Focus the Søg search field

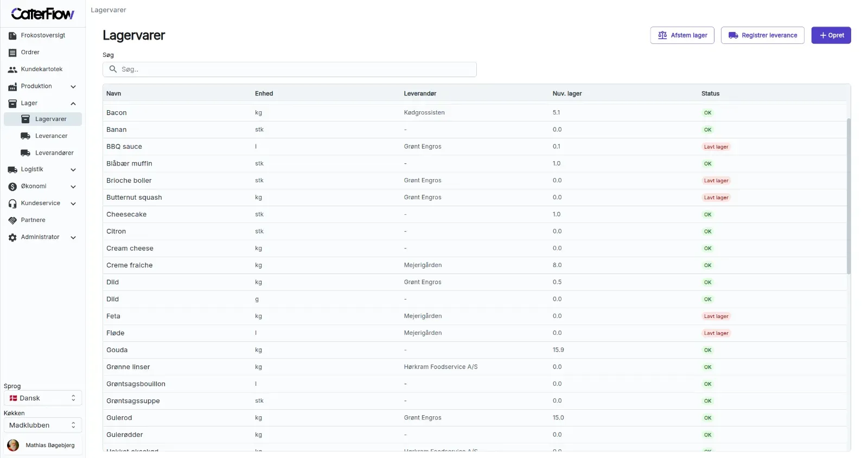click(x=290, y=69)
